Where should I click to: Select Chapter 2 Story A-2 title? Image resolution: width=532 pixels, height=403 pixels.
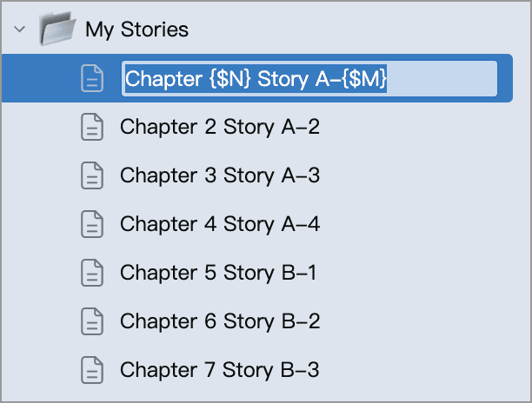(220, 128)
